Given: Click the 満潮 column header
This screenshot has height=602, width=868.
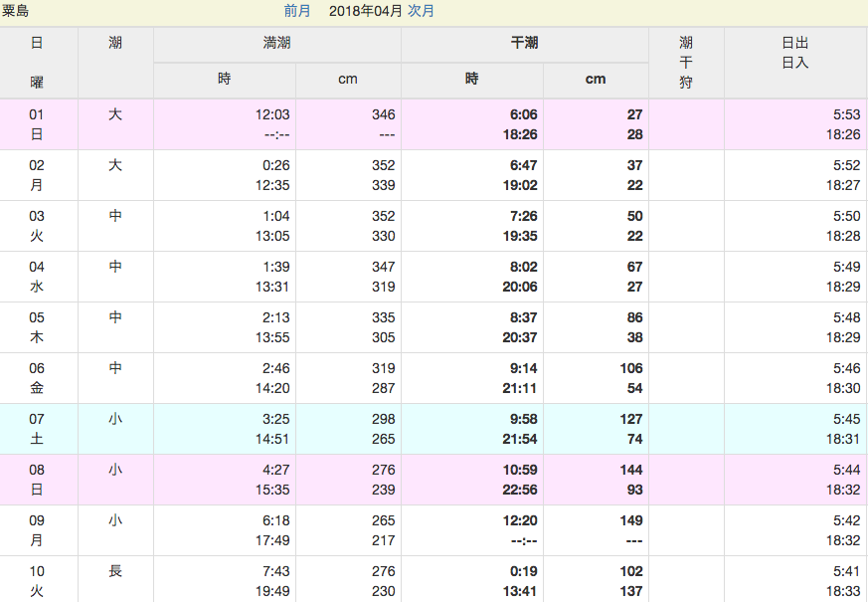Looking at the screenshot, I should [x=277, y=44].
